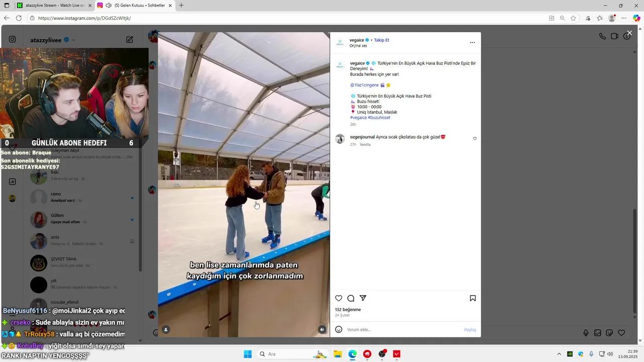Attach an image in the chat
Screen dimensions: 644x362
tap(598, 333)
